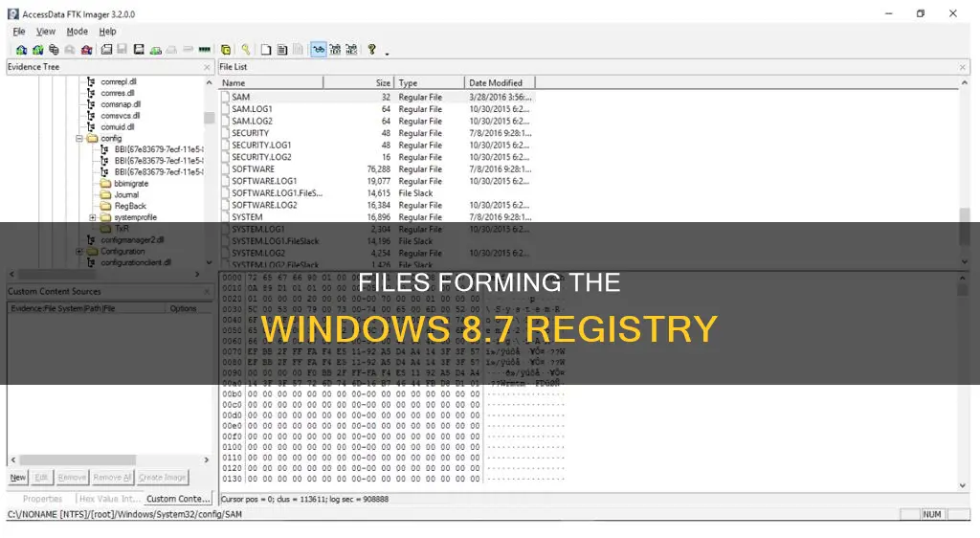
Task: Select the Journal folder in tree
Action: 126,195
